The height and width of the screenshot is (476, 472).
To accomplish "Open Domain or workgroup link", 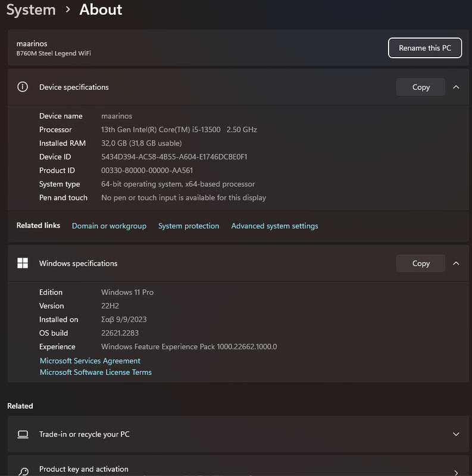I will 109,226.
